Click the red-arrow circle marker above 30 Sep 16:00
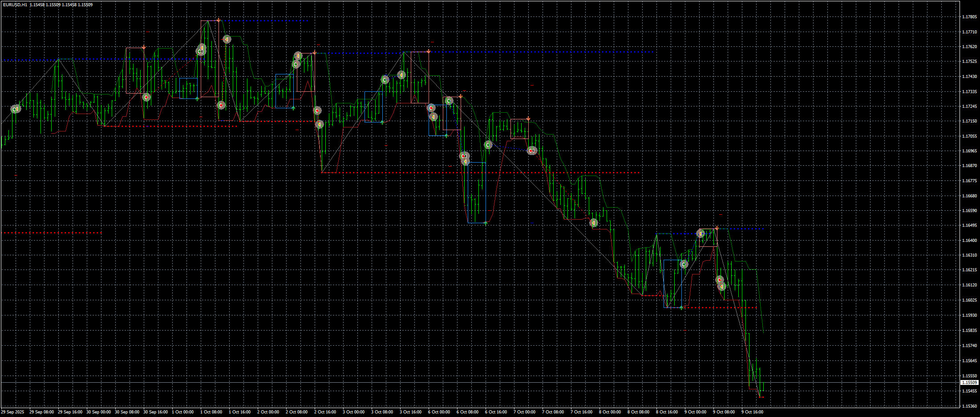 click(146, 97)
